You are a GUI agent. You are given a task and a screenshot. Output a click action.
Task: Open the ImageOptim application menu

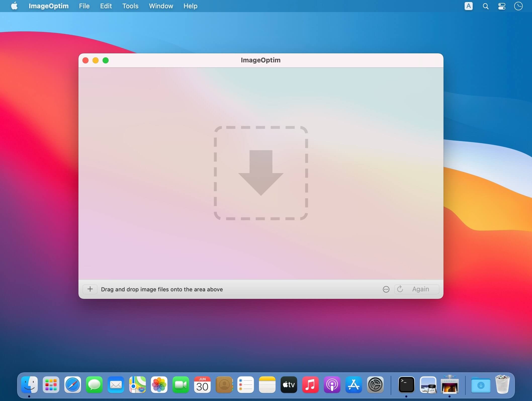pyautogui.click(x=49, y=6)
